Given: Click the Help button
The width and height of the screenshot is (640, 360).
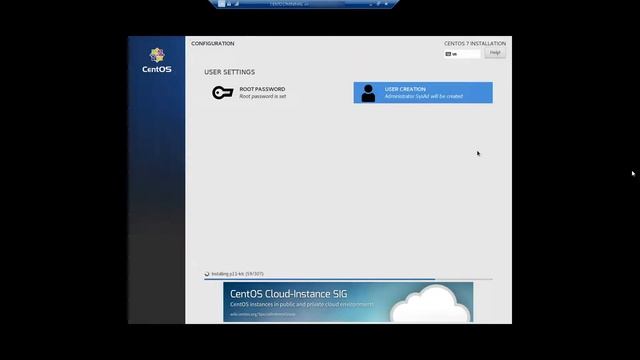Looking at the screenshot, I should (x=495, y=53).
